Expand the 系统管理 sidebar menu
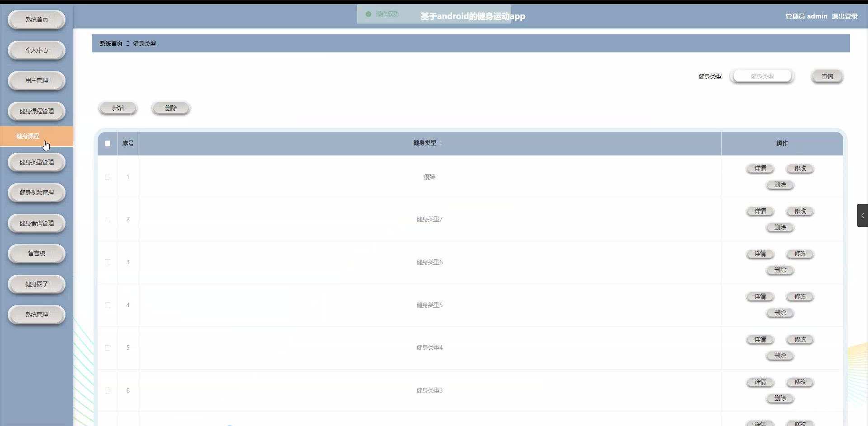Viewport: 868px width, 426px height. [x=37, y=314]
